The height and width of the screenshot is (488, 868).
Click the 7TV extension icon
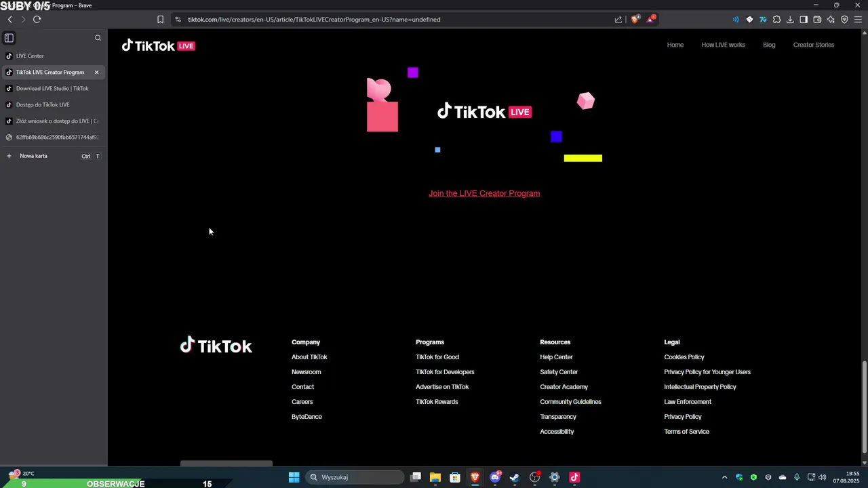click(763, 20)
